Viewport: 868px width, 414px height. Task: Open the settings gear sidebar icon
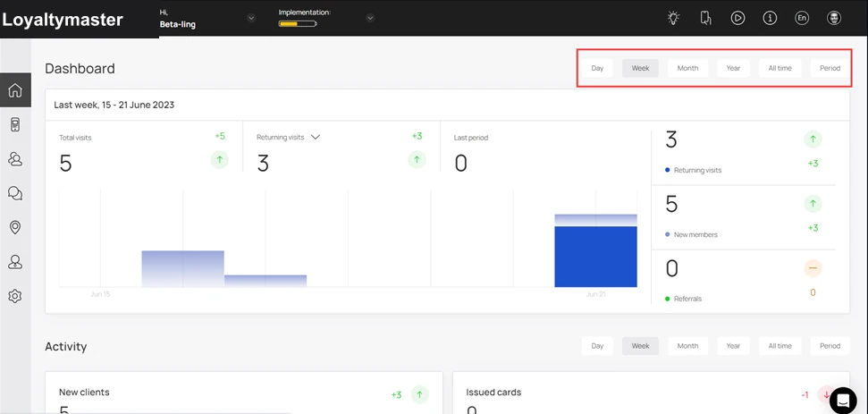[15, 296]
